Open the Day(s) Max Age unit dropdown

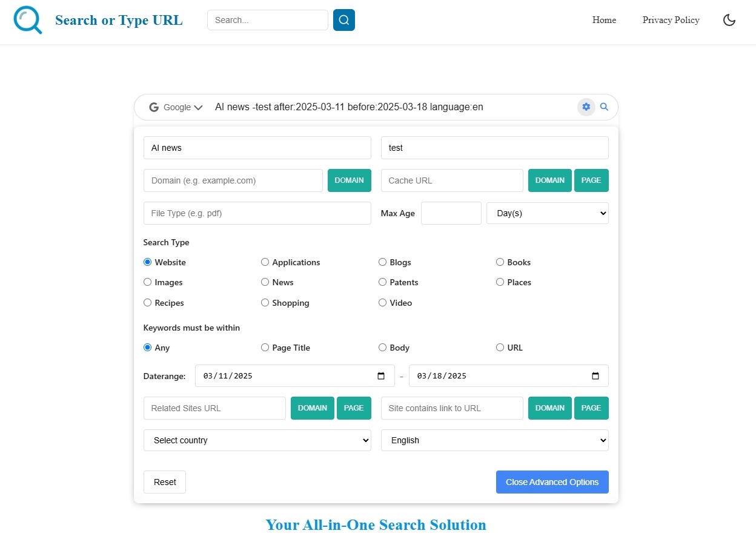point(547,213)
